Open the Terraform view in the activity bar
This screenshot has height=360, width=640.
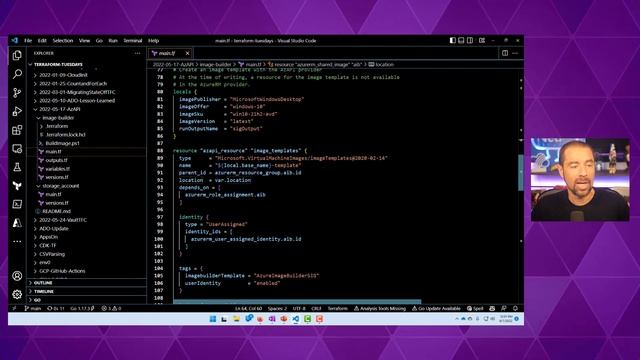(17, 186)
